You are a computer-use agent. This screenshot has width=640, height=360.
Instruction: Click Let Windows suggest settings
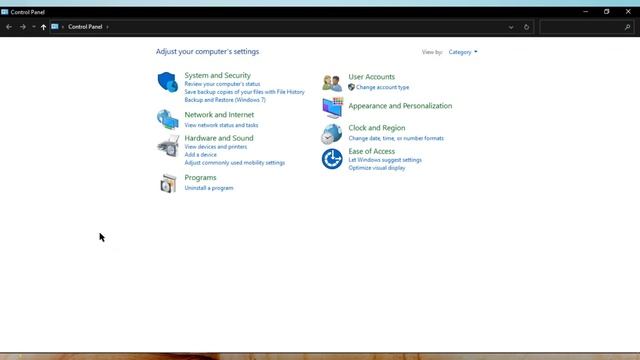click(385, 160)
